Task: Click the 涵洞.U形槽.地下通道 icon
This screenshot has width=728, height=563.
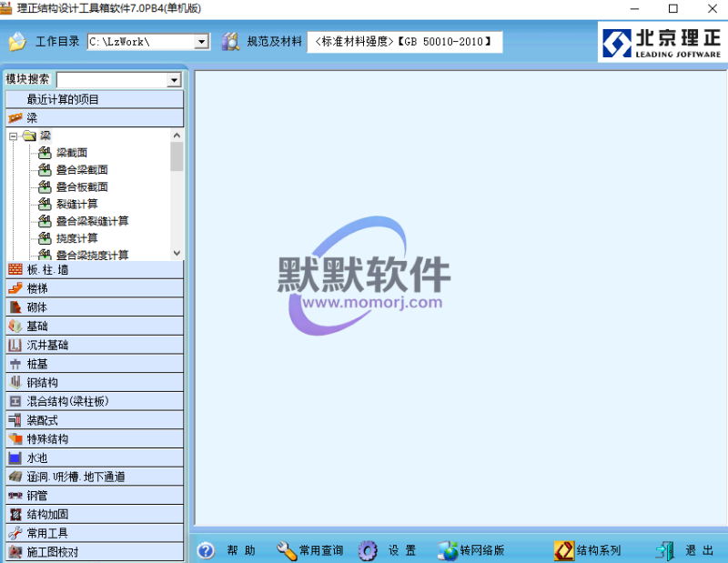Action: click(x=15, y=477)
